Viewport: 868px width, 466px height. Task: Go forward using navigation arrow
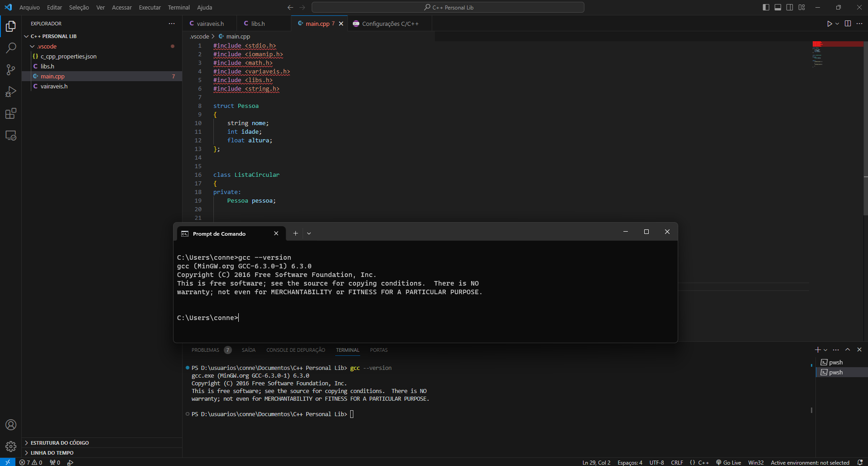[x=303, y=7]
